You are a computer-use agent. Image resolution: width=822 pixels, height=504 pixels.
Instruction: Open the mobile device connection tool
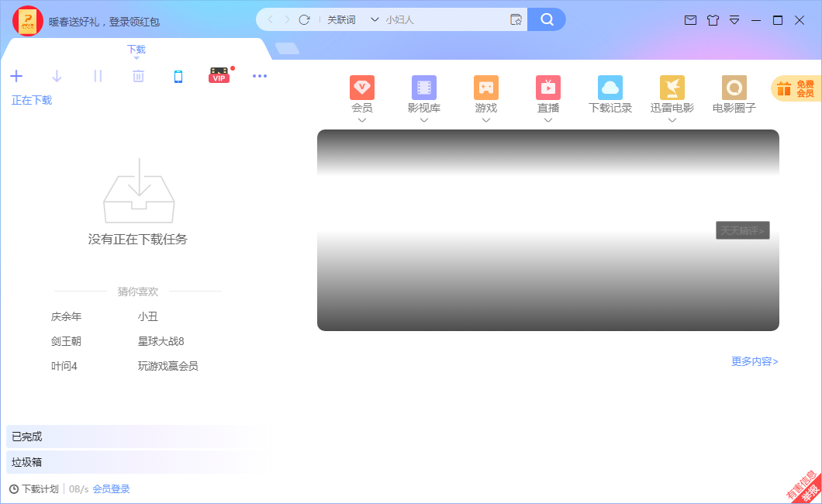pyautogui.click(x=178, y=76)
